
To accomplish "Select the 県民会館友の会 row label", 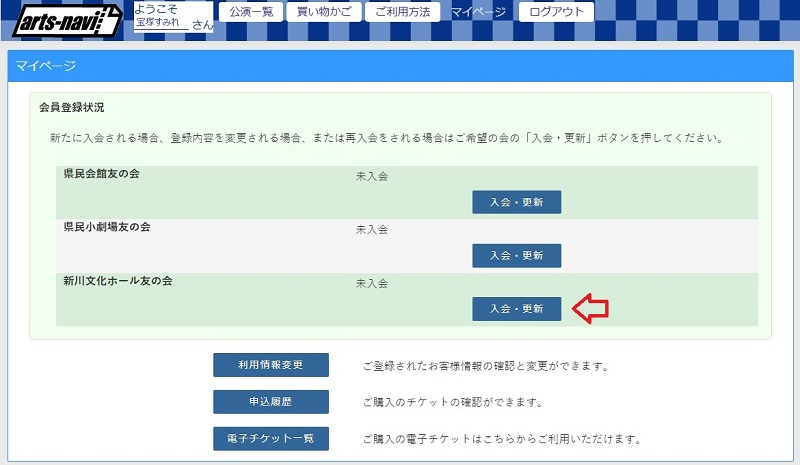I will point(102,174).
